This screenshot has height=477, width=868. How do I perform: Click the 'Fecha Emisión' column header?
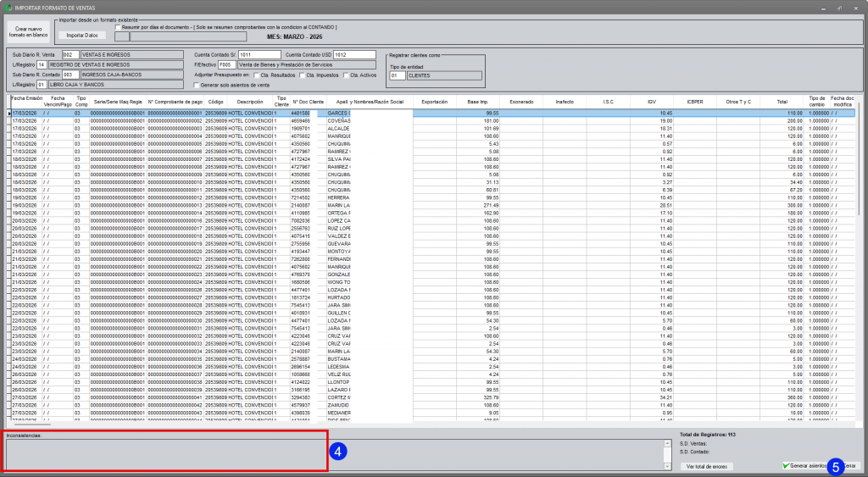point(26,102)
